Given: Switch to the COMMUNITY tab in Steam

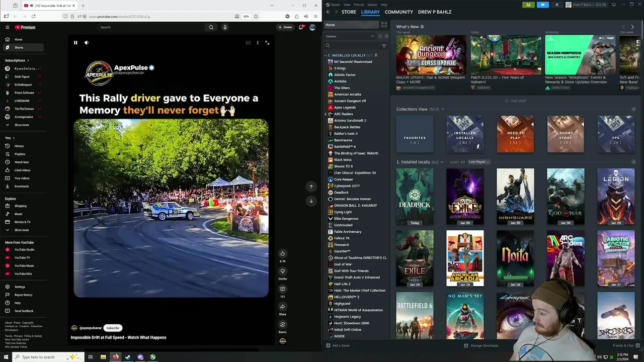Looking at the screenshot, I should [398, 12].
